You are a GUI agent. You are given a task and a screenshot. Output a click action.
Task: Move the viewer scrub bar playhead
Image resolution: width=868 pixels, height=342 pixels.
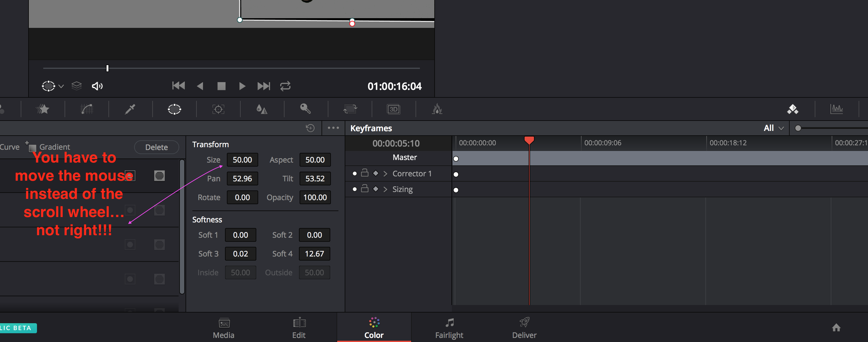point(107,68)
